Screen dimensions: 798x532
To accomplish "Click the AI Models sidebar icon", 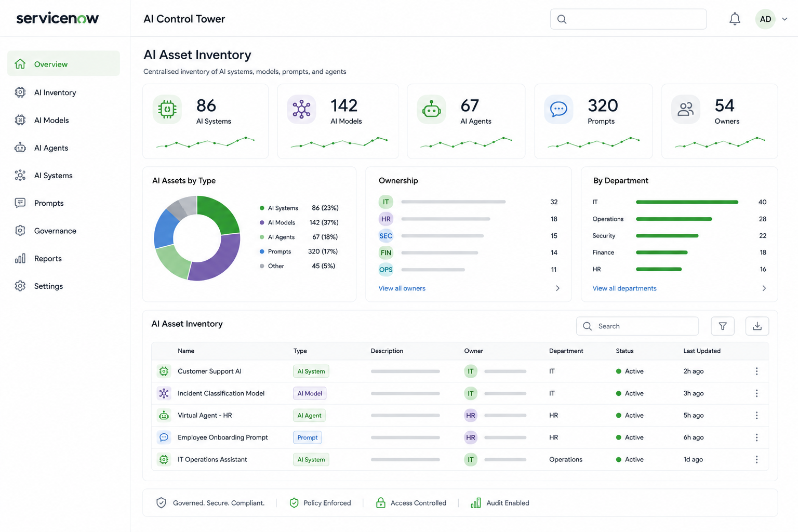I will coord(20,120).
